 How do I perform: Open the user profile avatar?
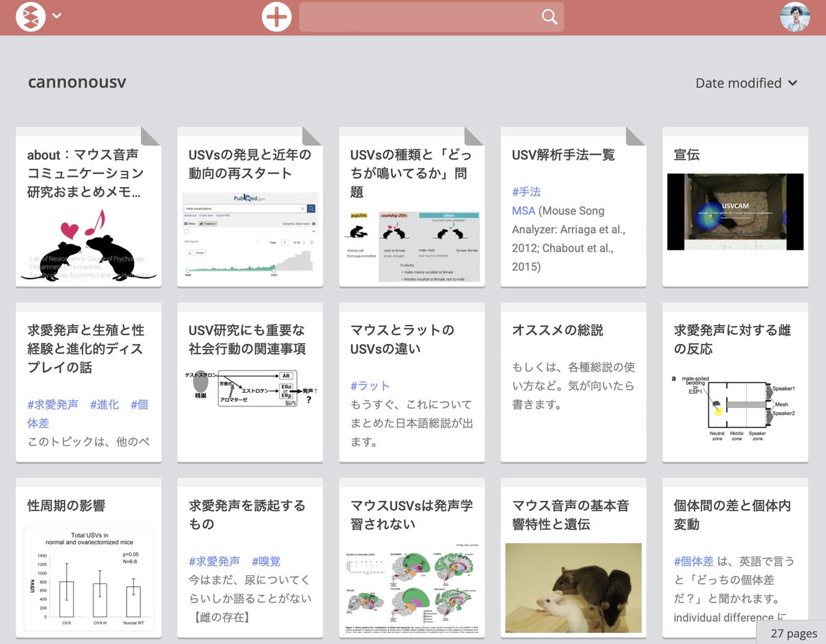pos(795,17)
